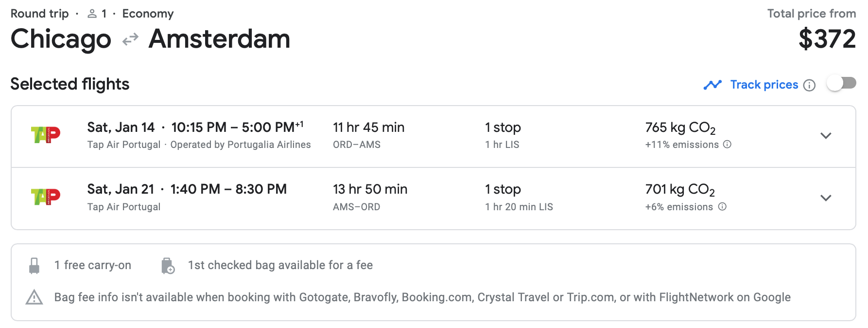Click the bag fee warning triangle icon
This screenshot has width=868, height=328.
click(34, 297)
